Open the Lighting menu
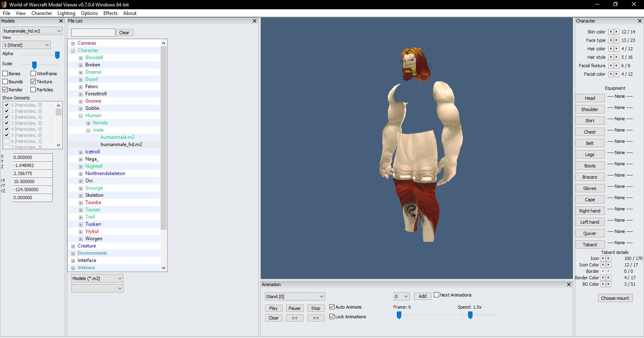Image resolution: width=644 pixels, height=338 pixels. tap(66, 13)
